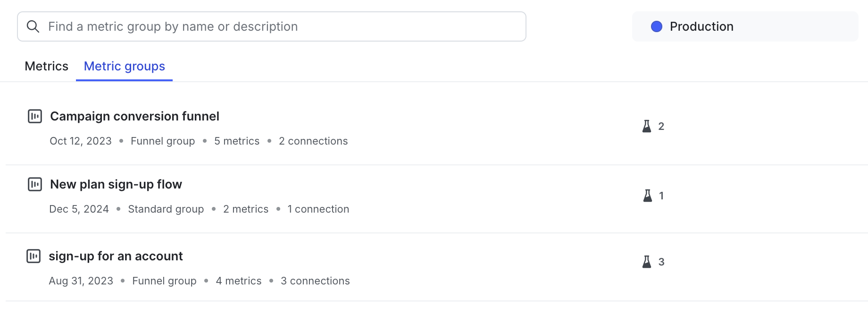Click the metric group icon beside New plan sign-up flow
The height and width of the screenshot is (309, 868).
click(34, 184)
